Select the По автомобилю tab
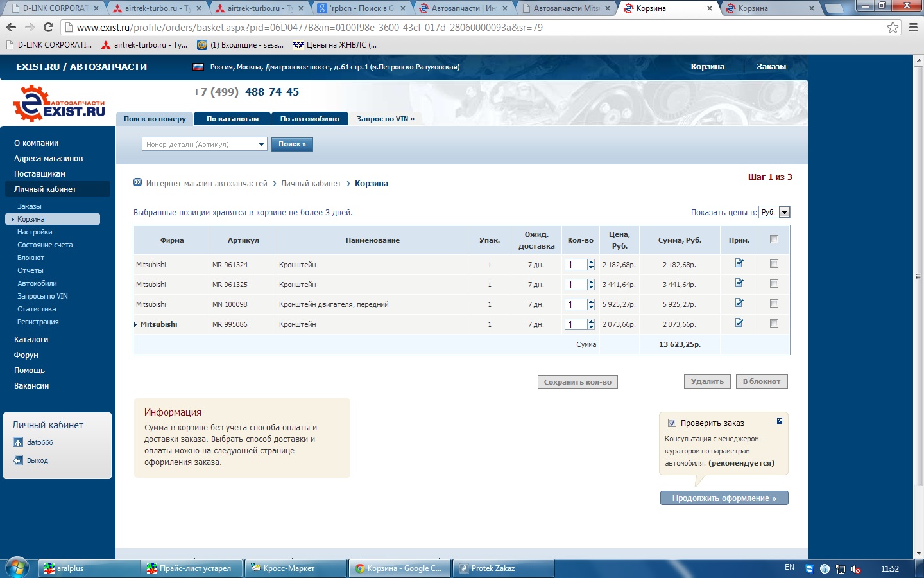Screen dimensions: 924x578 tap(309, 119)
